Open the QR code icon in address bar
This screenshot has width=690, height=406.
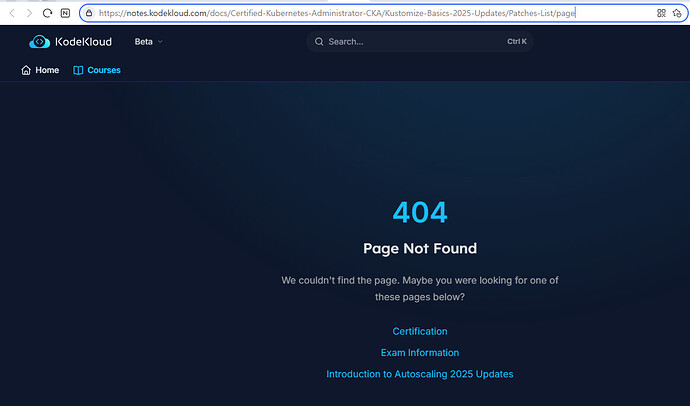(x=661, y=13)
